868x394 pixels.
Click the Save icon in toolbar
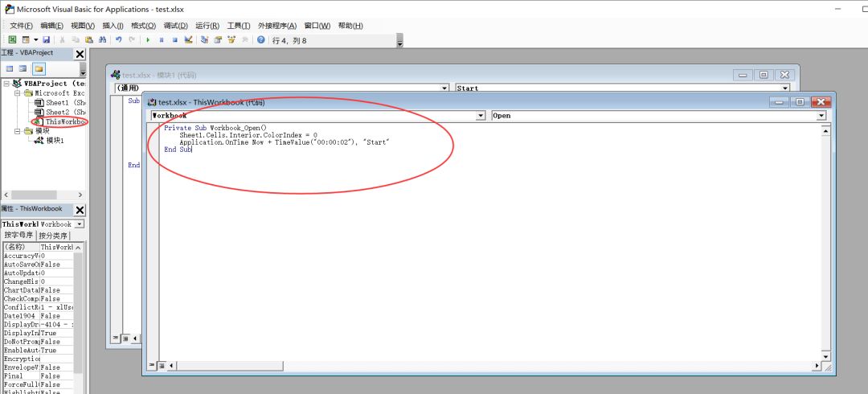(x=46, y=39)
